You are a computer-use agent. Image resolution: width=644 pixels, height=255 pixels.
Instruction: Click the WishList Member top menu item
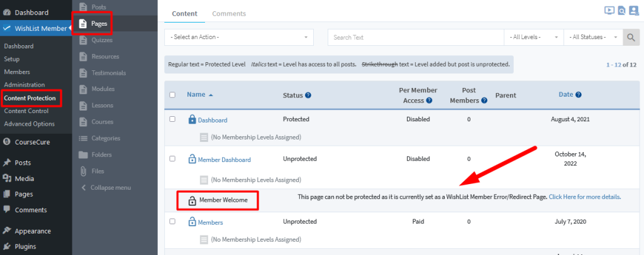(36, 28)
